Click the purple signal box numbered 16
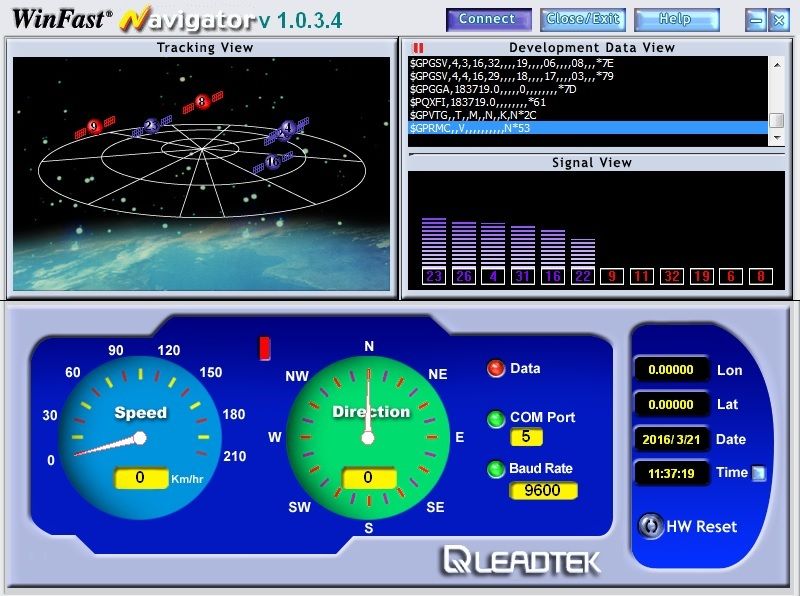Image resolution: width=800 pixels, height=596 pixels. pos(553,276)
